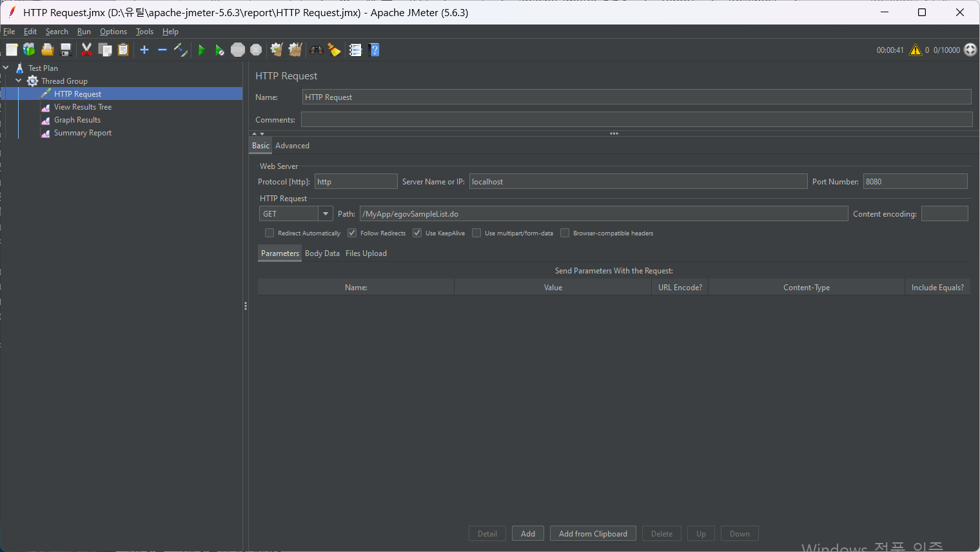This screenshot has width=980, height=552.
Task: Click the New test plan icon
Action: coord(12,50)
